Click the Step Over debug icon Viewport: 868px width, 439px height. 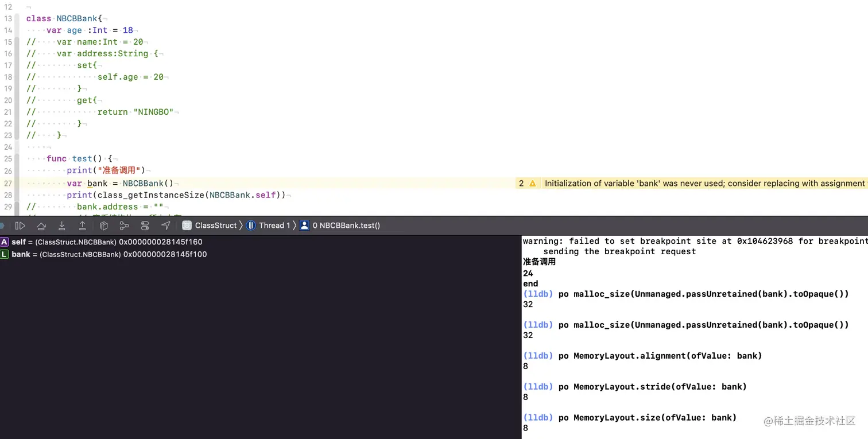tap(41, 226)
